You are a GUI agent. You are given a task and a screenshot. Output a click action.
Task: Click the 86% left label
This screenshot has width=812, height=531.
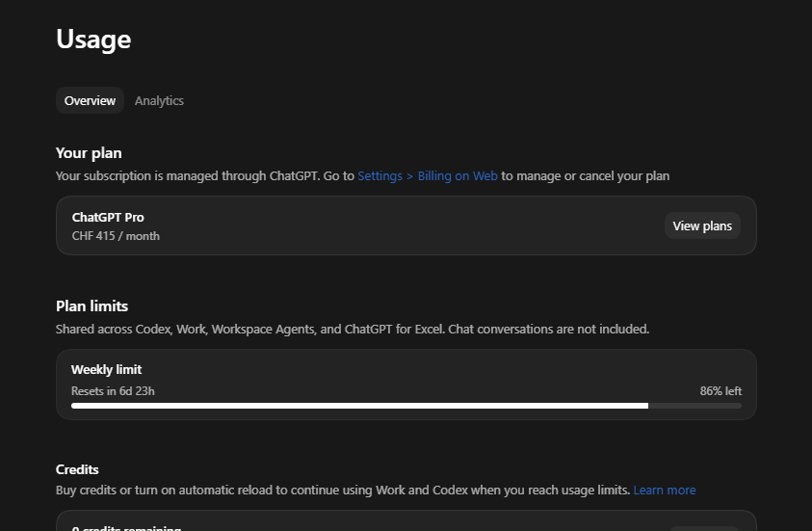coord(720,391)
